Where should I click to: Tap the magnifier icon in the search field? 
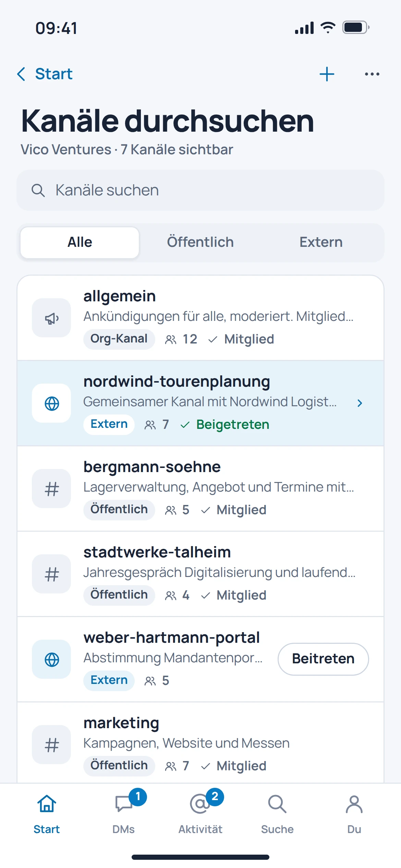click(x=38, y=190)
